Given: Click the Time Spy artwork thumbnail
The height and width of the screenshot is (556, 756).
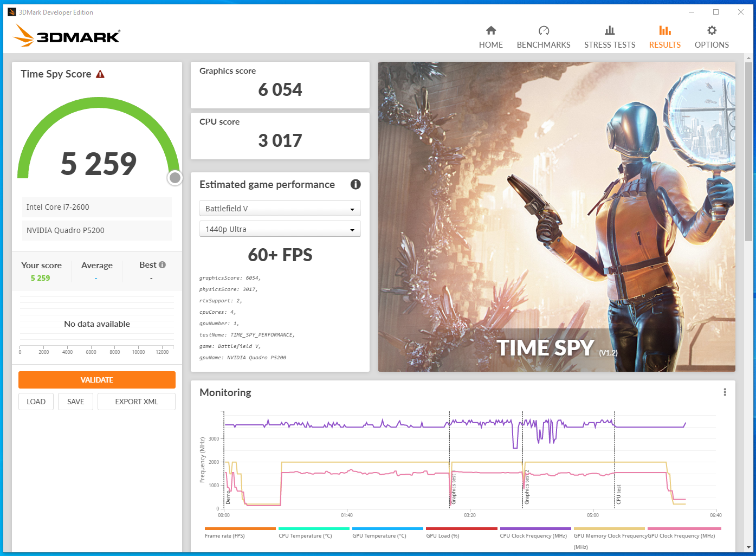Looking at the screenshot, I should (557, 217).
